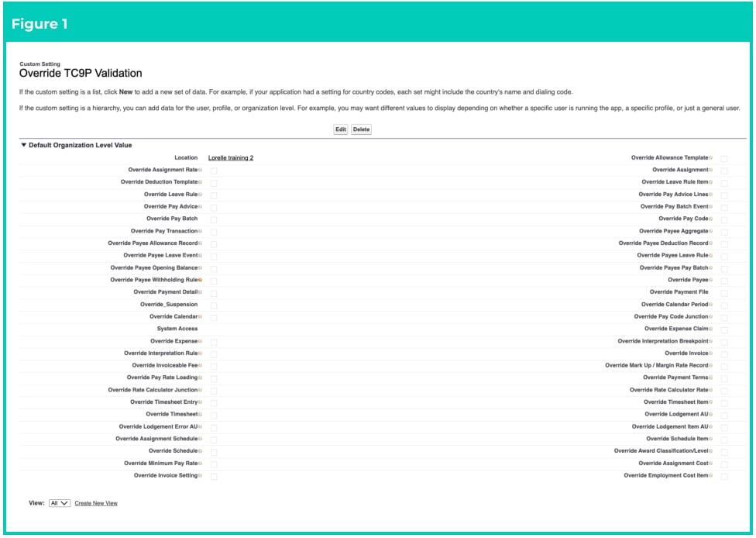
Task: Enable the Override Assignment checkbox
Action: click(724, 171)
